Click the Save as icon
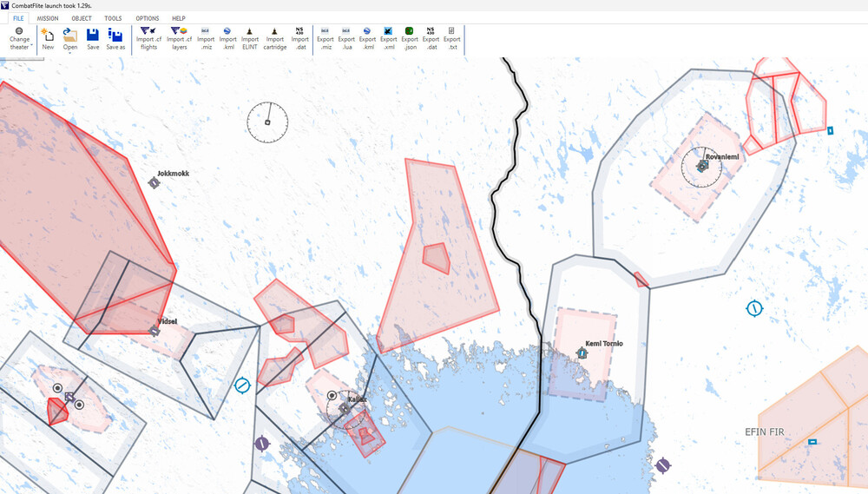Screen dimensions: 868x494 [x=115, y=35]
